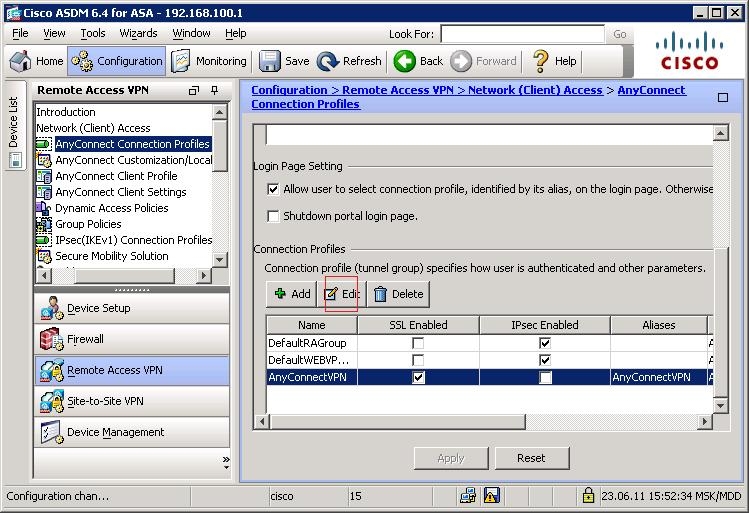Select Network (Client) Access tree item
This screenshot has height=513, width=749.
[93, 128]
